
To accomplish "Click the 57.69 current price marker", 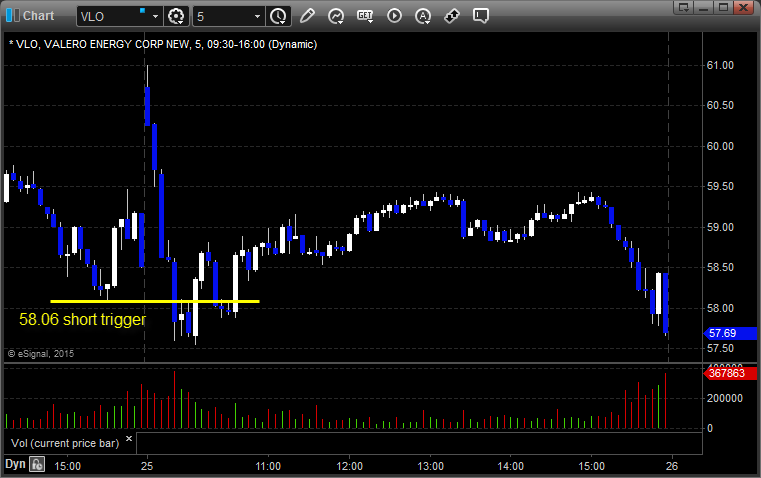I will pos(730,333).
